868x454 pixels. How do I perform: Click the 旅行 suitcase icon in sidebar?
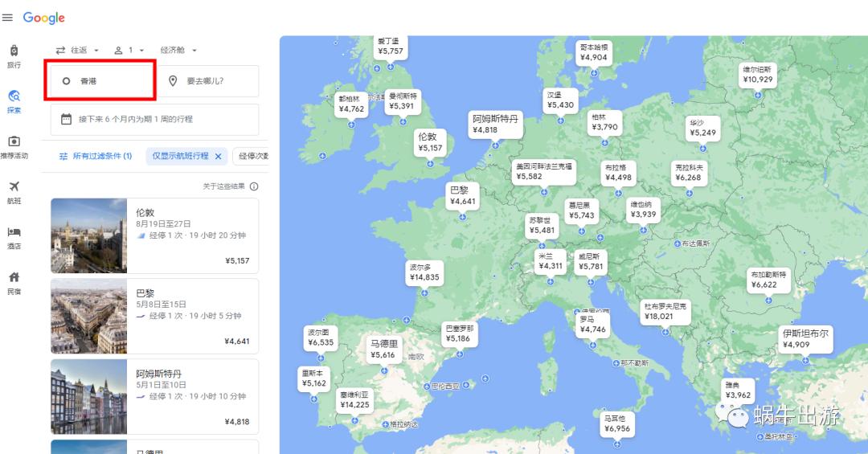click(14, 51)
